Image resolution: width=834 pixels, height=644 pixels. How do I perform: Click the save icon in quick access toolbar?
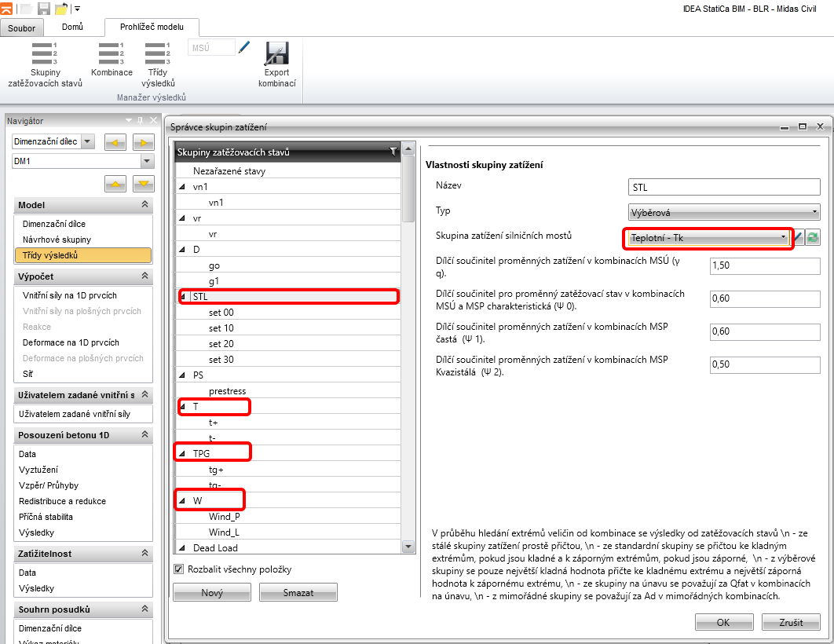click(x=44, y=9)
